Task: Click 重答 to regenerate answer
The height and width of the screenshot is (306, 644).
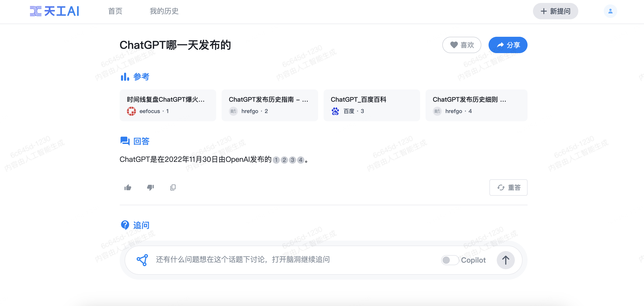Action: pos(508,188)
